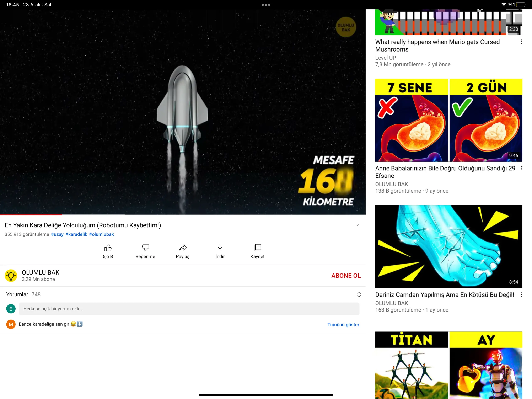Screen dimensions: 532x399
Task: Open the OLUMLU BAK channel avatar
Action: click(11, 276)
